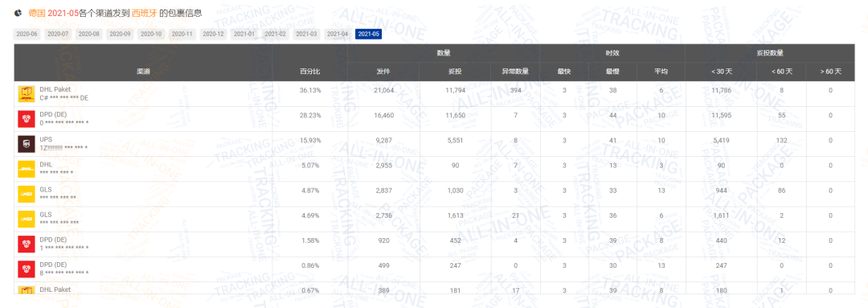Select the 2021-04 month tab

[337, 34]
